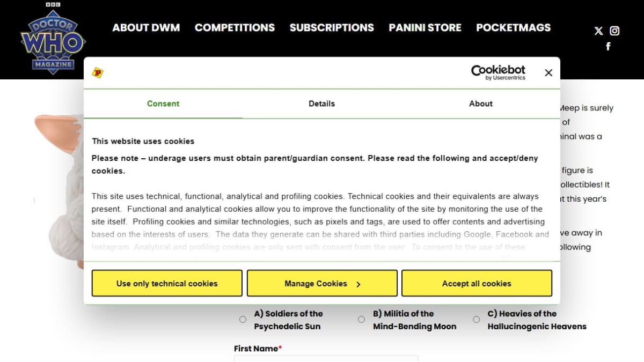Open the POCKETMAGS menu item
This screenshot has width=644, height=362.
pos(513,27)
